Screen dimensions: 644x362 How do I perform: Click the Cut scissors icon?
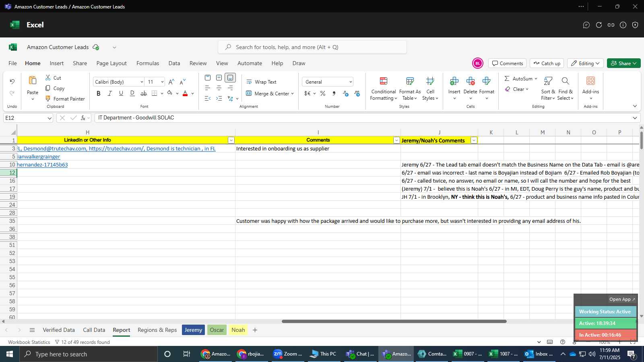pos(48,78)
